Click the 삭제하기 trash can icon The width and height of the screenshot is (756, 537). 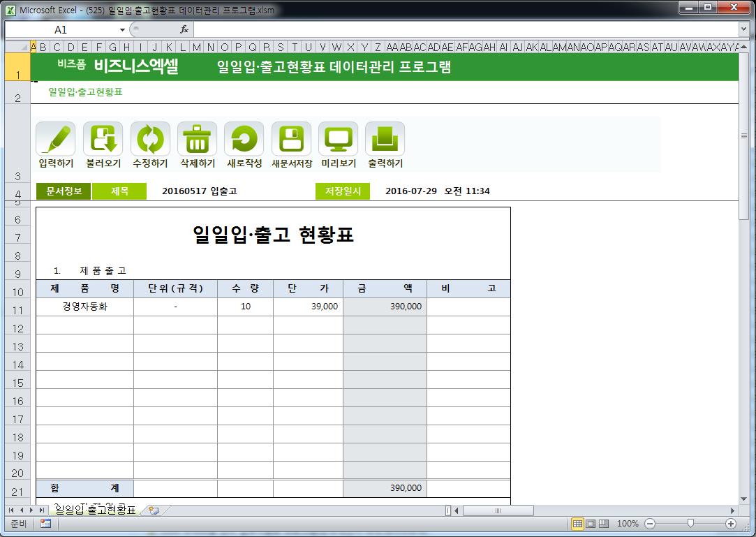197,139
